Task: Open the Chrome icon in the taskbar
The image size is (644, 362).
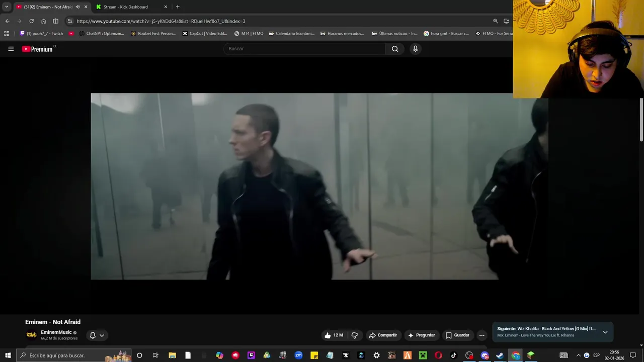Action: pyautogui.click(x=516, y=355)
